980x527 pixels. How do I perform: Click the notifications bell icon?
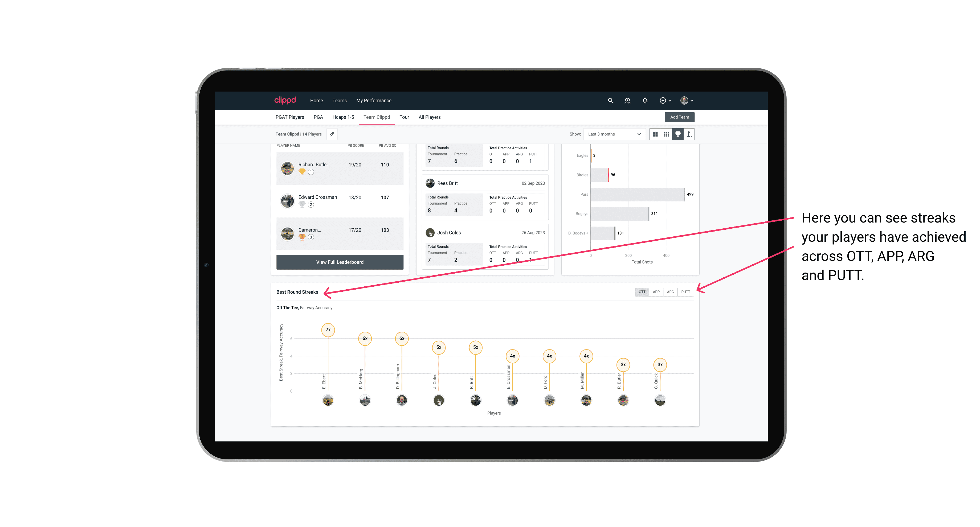tap(645, 101)
